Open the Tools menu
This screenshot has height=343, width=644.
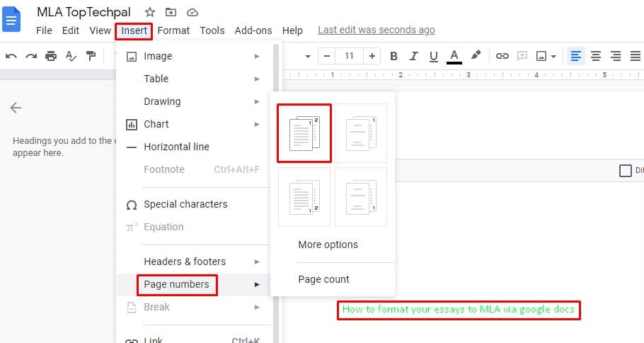click(212, 30)
